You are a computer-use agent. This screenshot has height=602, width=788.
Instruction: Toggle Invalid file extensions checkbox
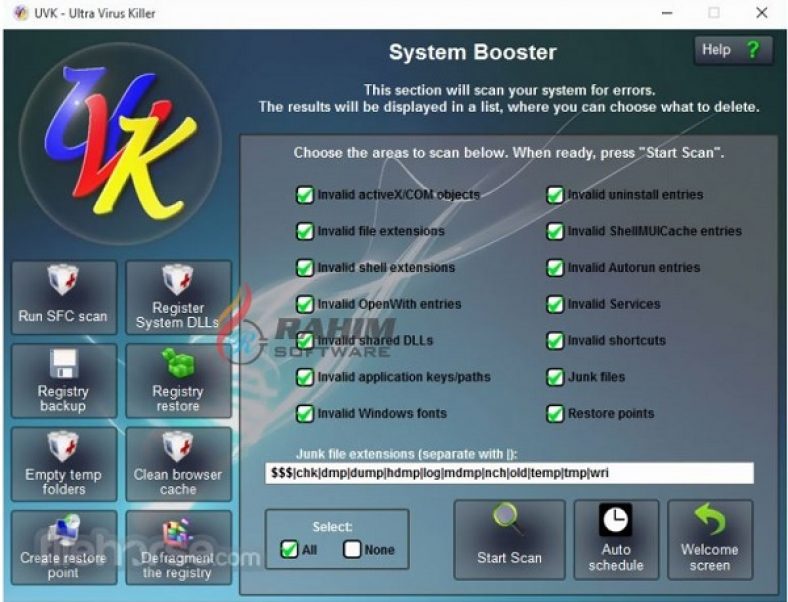pyautogui.click(x=305, y=231)
